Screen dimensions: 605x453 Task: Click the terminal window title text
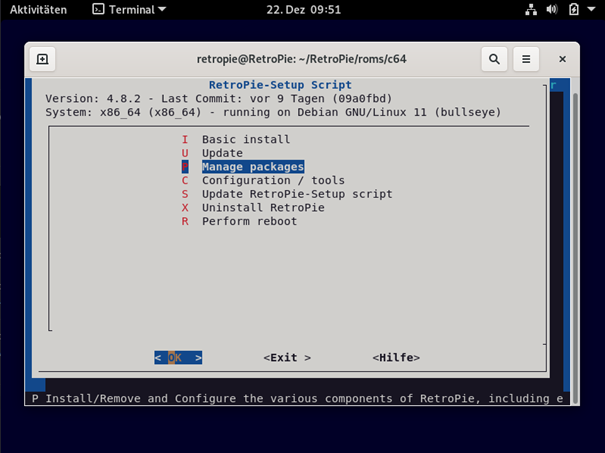(x=301, y=59)
